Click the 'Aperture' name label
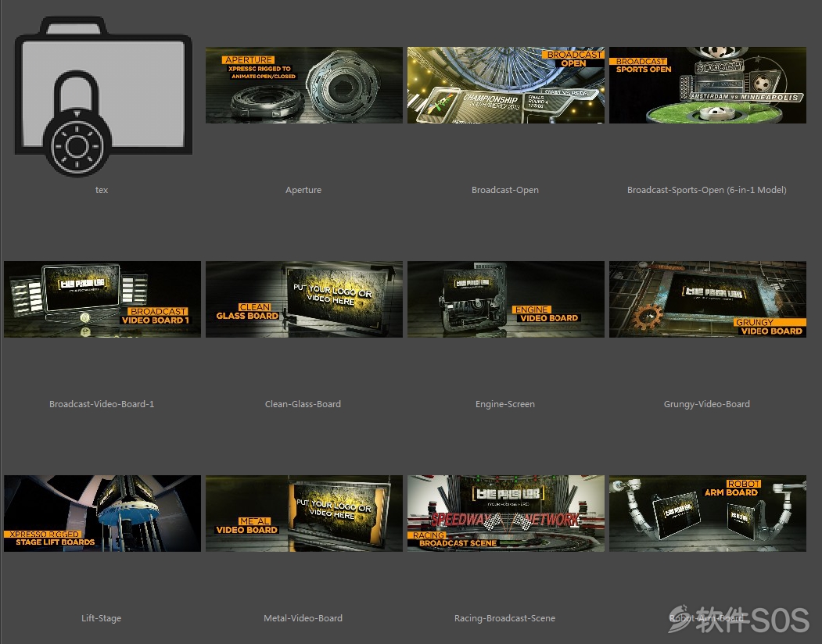 (303, 190)
